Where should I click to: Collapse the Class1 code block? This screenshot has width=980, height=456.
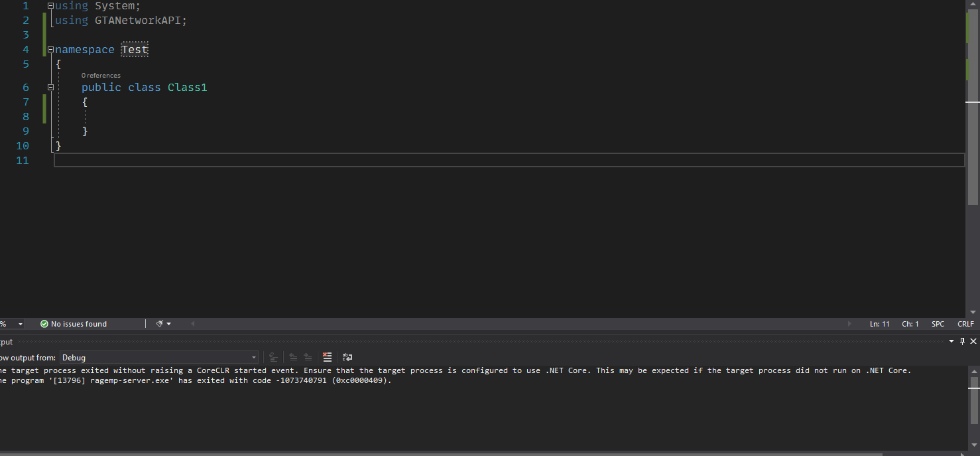click(50, 87)
